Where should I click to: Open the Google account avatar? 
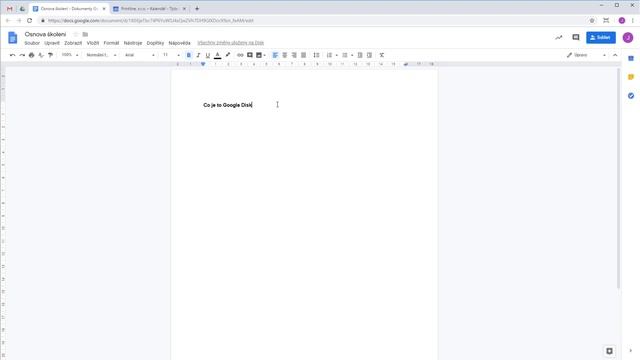click(x=628, y=38)
